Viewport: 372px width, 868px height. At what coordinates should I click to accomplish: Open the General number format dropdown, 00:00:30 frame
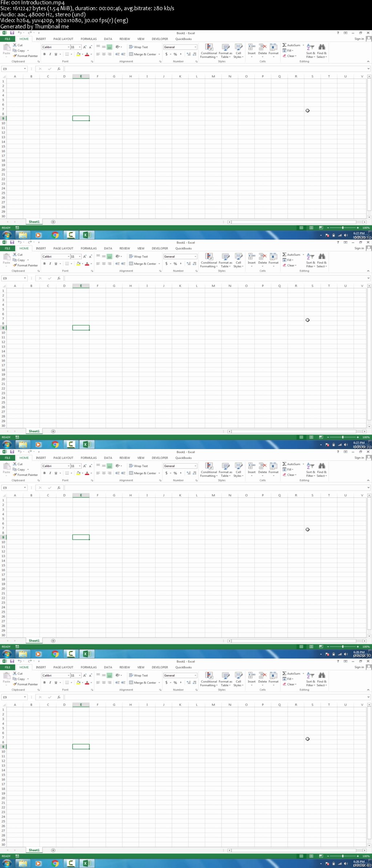[x=195, y=466]
